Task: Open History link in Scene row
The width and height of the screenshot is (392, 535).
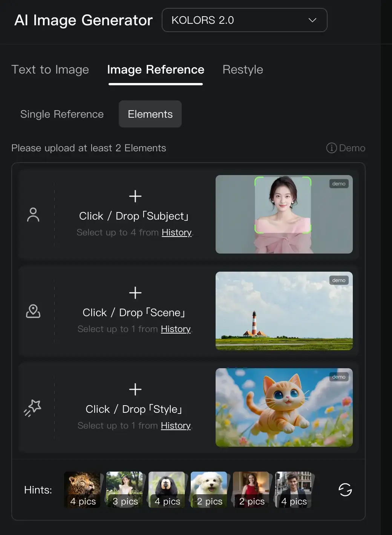Action: click(176, 329)
